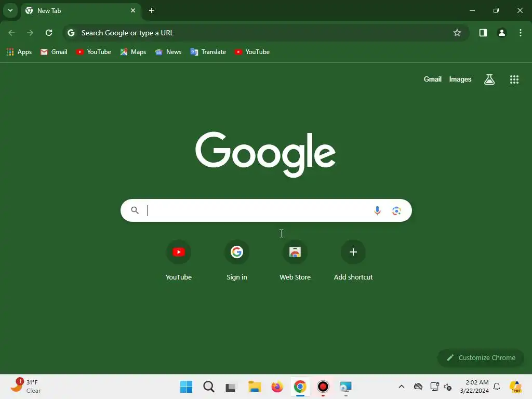
Task: Click Gmail link at top right of page
Action: pos(432,79)
